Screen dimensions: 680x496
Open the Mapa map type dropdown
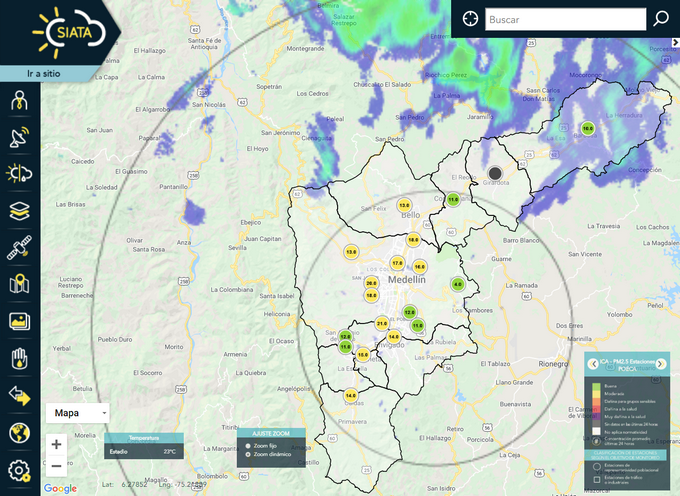point(78,412)
